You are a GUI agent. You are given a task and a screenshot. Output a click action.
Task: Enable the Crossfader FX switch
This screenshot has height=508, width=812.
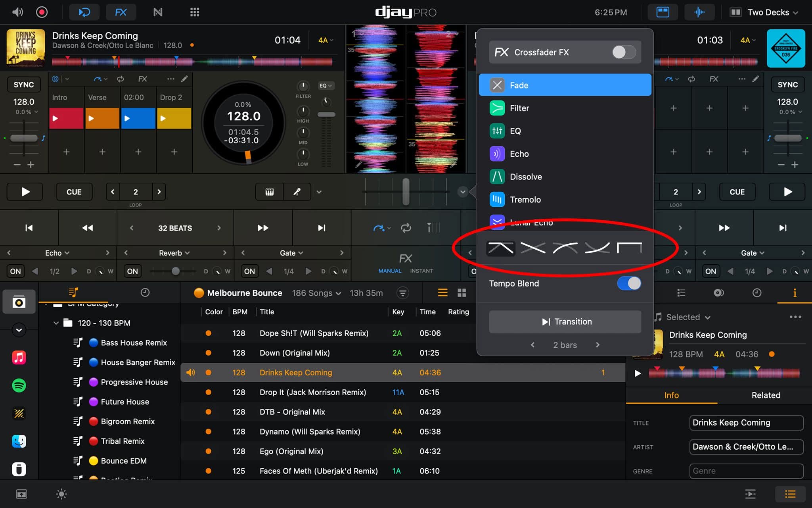point(624,52)
